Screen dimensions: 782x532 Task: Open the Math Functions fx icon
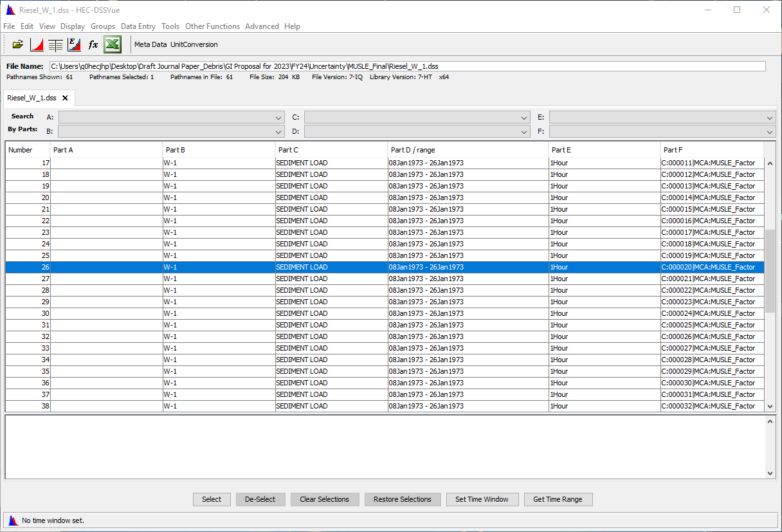coord(93,44)
